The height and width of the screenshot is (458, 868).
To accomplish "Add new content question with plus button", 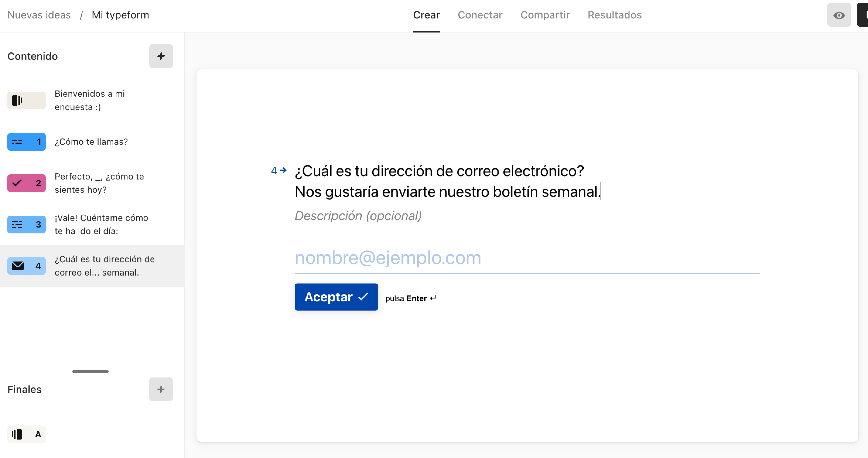I will pos(161,56).
